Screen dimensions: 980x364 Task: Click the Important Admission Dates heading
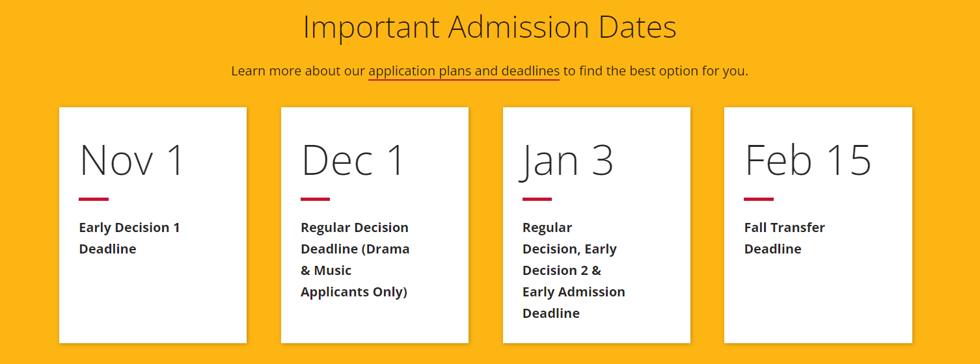coord(489,27)
